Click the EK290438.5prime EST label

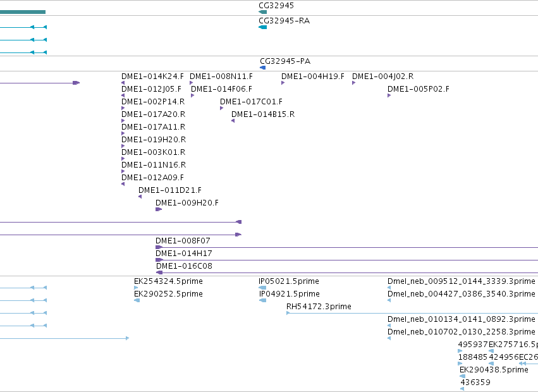pos(494,370)
